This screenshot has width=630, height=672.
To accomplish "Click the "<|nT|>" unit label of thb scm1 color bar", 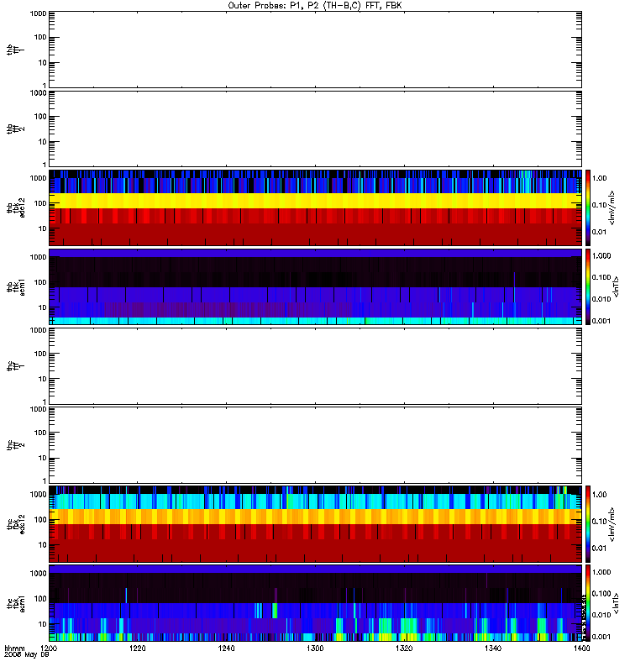I will pos(617,286).
